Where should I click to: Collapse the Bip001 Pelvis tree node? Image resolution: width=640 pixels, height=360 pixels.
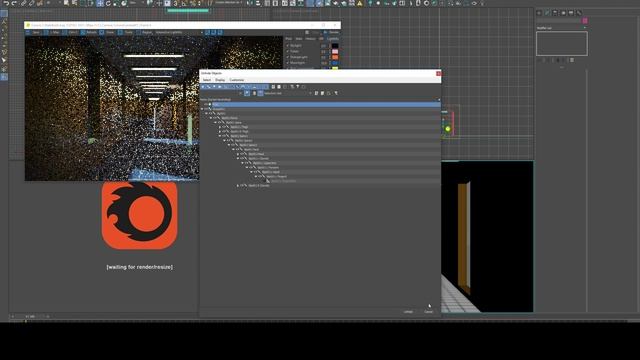pos(211,118)
